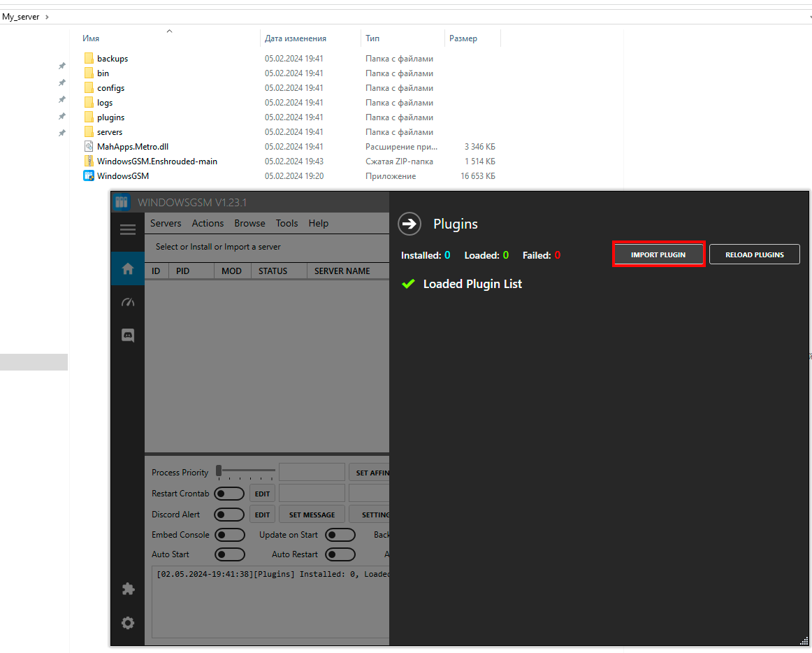Click the Failed: 0 counter

tap(542, 255)
